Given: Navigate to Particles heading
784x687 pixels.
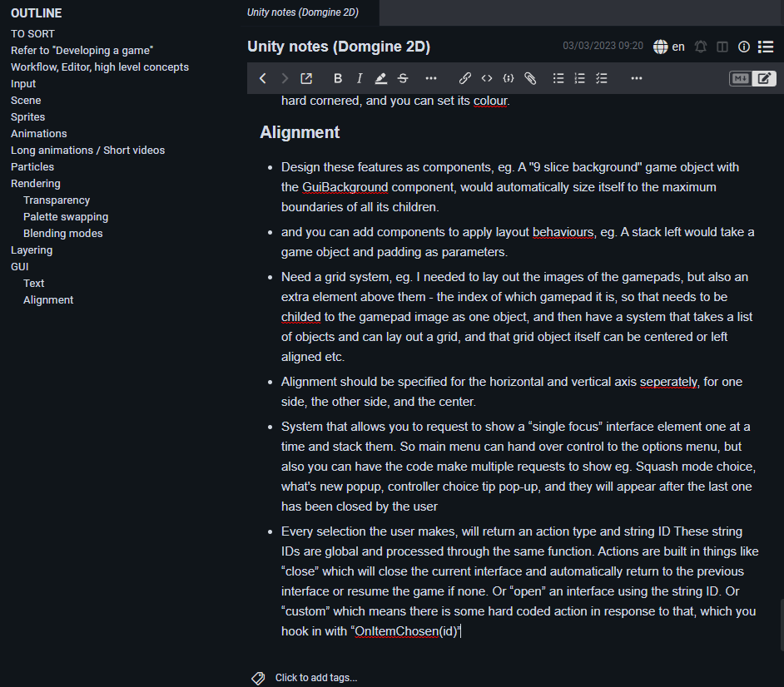Looking at the screenshot, I should [x=32, y=167].
